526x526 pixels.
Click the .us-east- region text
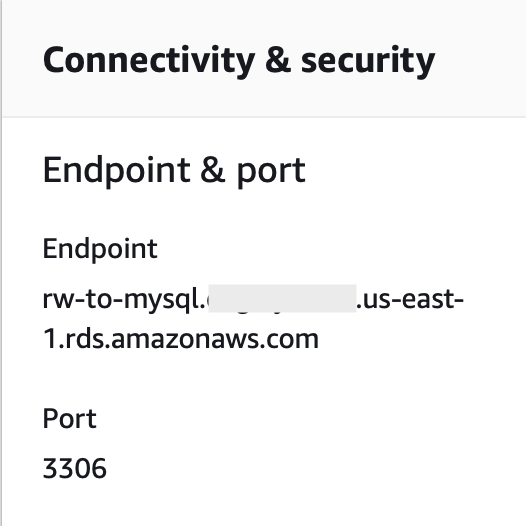tap(410, 299)
